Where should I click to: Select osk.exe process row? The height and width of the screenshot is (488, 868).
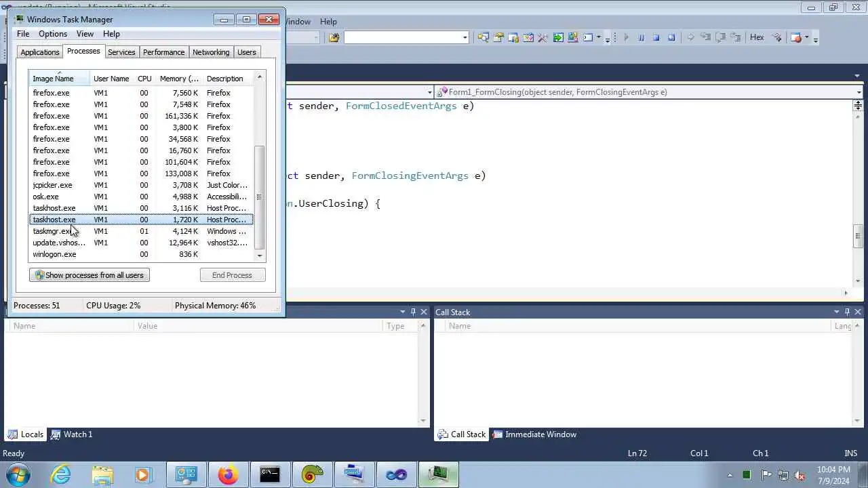pyautogui.click(x=141, y=197)
